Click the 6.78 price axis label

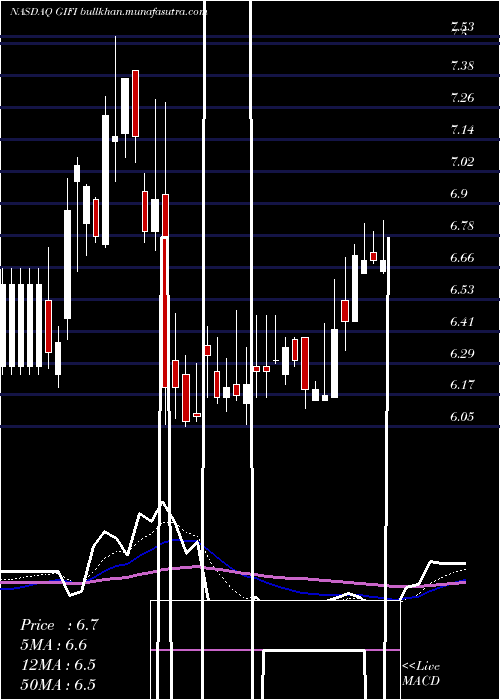(x=462, y=226)
